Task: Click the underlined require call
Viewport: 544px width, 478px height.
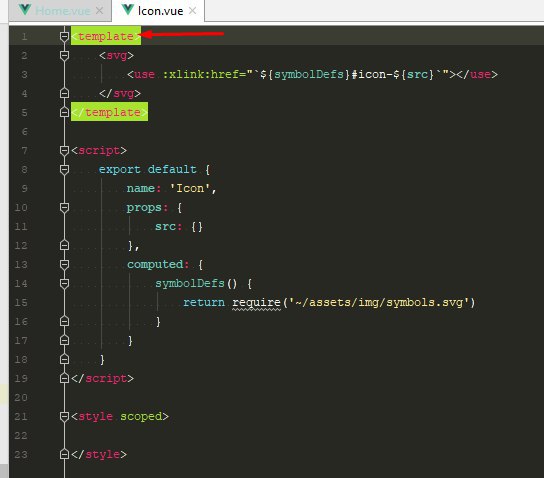Action: pos(256,302)
